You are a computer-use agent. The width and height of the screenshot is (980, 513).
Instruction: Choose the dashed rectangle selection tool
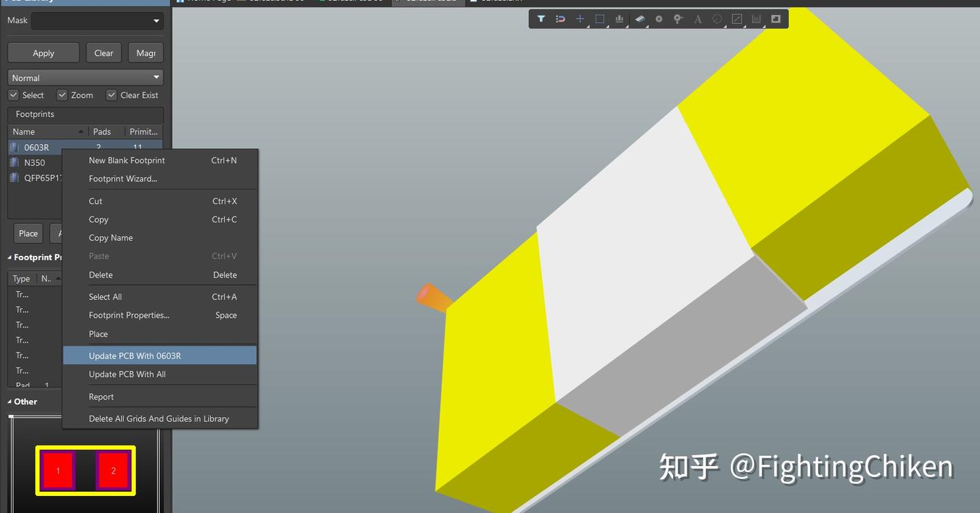(x=600, y=19)
